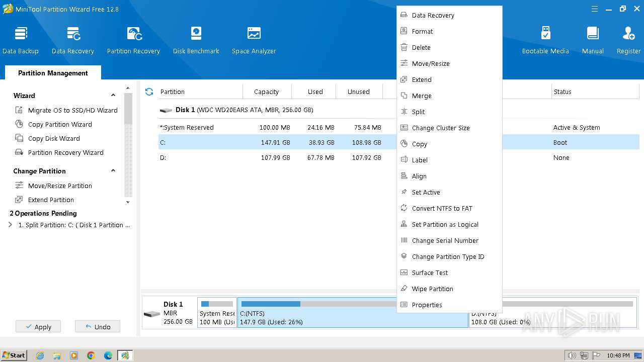Open the Space Analyzer
Viewport: 644px width, 362px height.
254,40
